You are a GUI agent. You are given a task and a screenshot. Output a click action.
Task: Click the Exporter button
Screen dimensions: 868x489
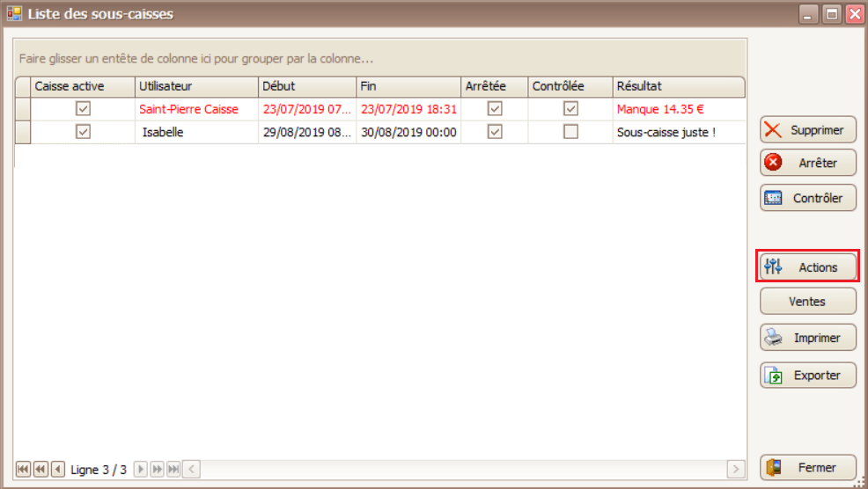pos(807,375)
